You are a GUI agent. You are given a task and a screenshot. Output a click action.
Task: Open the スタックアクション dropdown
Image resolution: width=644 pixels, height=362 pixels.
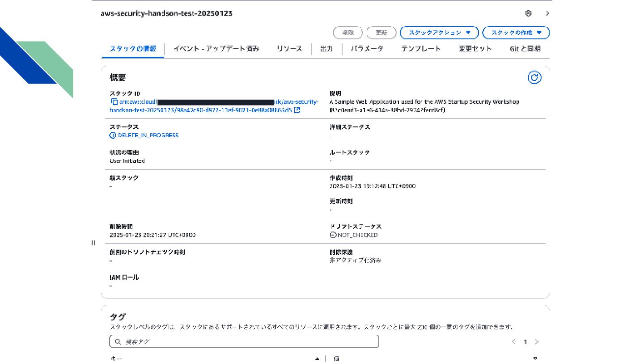[x=439, y=33]
